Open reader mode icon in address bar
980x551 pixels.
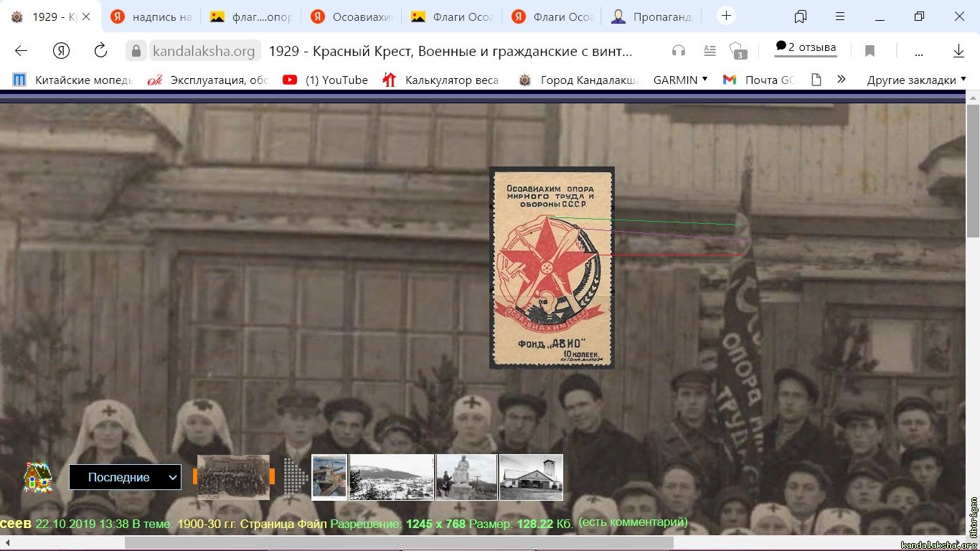click(x=710, y=50)
